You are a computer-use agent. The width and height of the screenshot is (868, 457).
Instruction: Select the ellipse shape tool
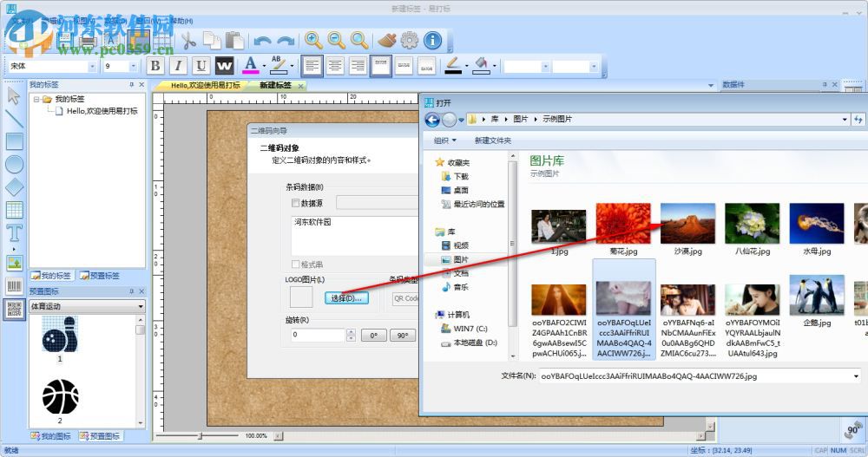point(14,164)
